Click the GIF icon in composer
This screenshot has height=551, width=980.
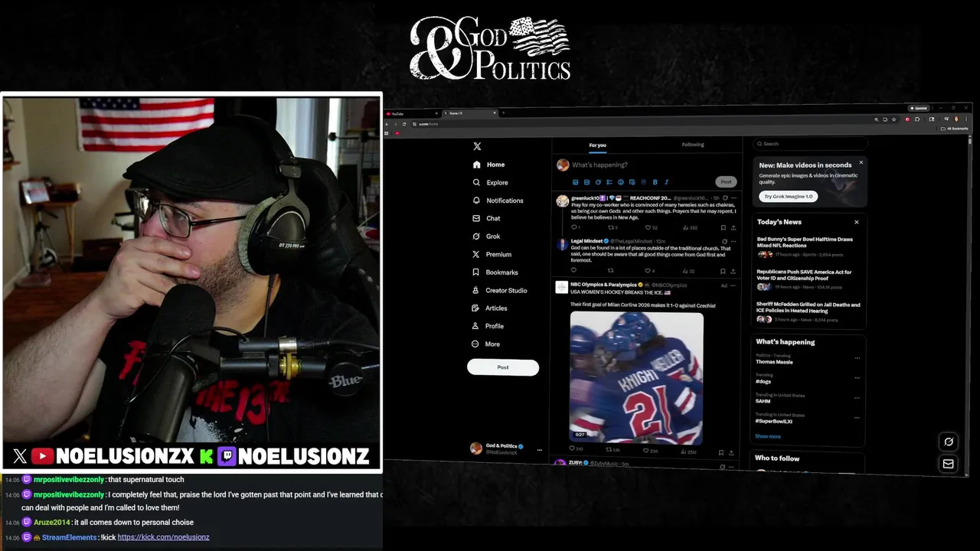586,182
